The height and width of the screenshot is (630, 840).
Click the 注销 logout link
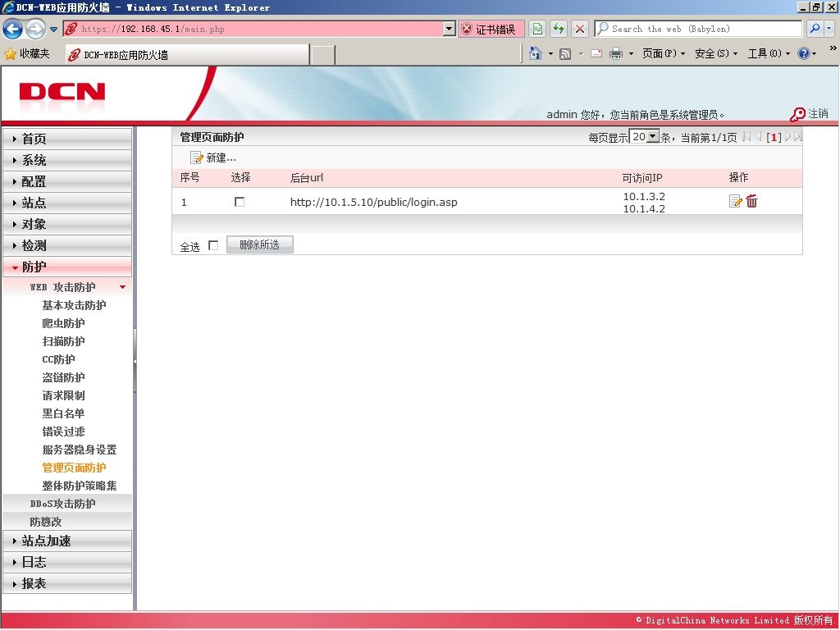(818, 113)
